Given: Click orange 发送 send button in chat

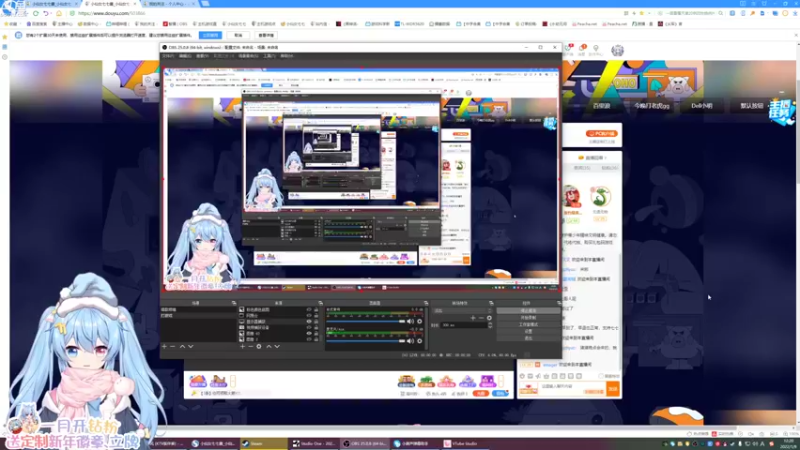Looking at the screenshot, I should 613,389.
